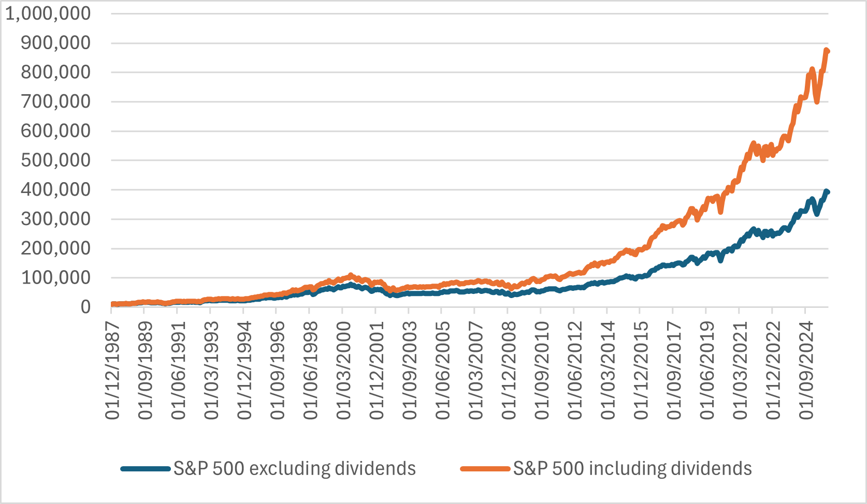
Task: Click the y-axis label "600,000"
Action: [56, 131]
